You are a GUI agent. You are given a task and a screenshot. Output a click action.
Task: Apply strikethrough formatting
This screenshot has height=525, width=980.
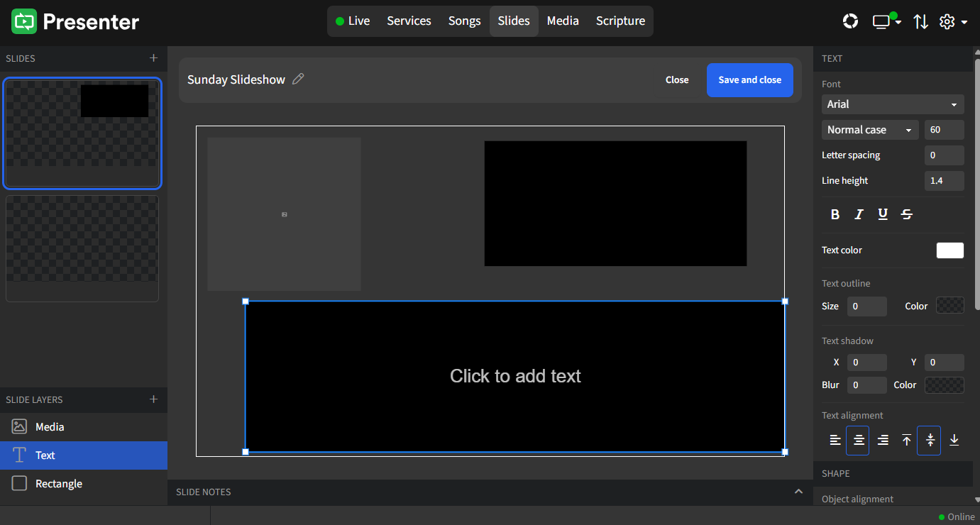[x=906, y=214]
